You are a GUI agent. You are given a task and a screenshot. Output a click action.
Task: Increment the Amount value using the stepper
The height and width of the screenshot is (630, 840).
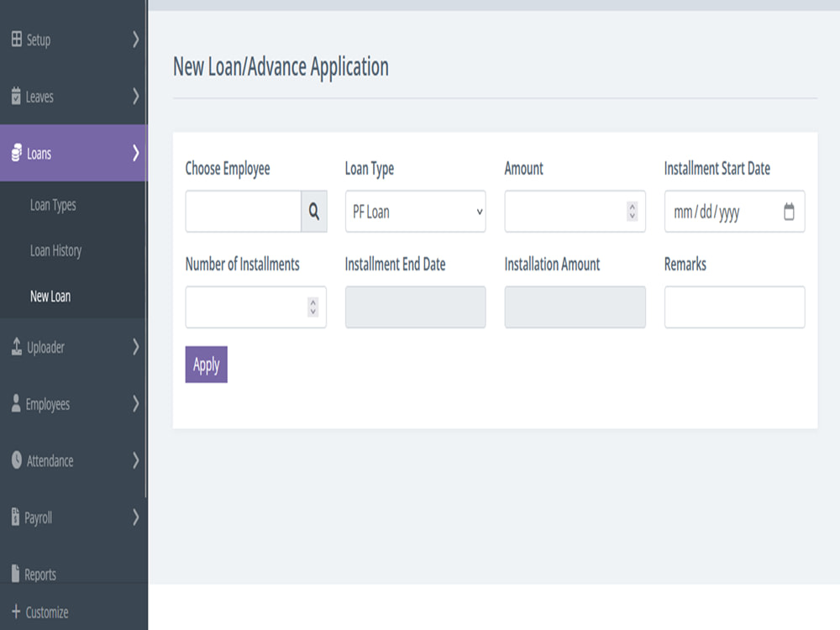pyautogui.click(x=633, y=207)
